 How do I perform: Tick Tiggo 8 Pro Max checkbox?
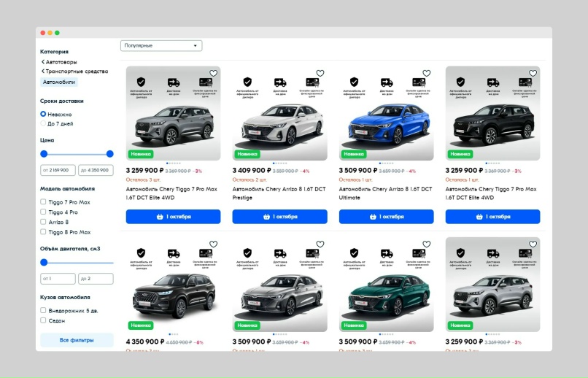click(x=43, y=232)
